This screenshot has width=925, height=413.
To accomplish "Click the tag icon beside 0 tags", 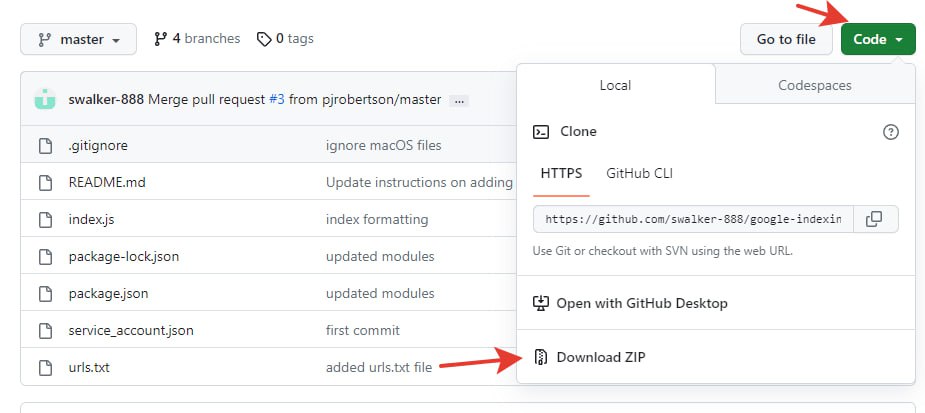I will [264, 39].
